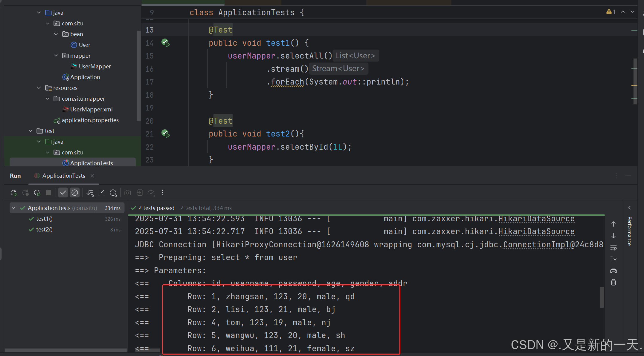Collapse the test java folder

[x=39, y=142]
